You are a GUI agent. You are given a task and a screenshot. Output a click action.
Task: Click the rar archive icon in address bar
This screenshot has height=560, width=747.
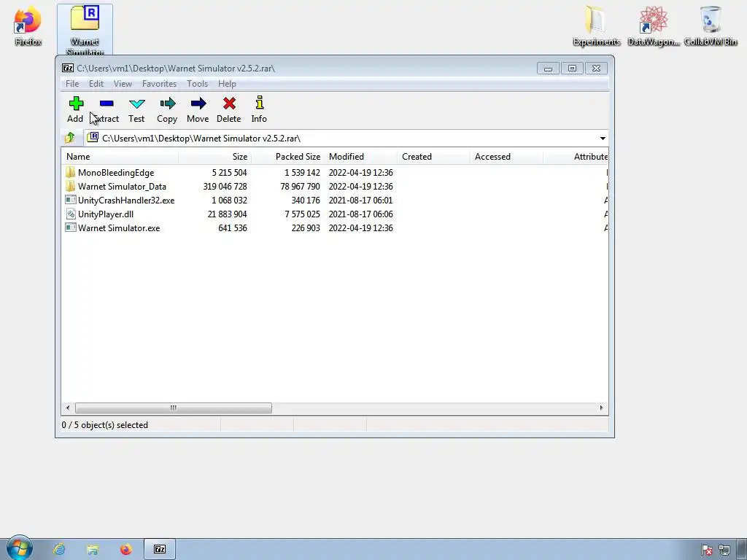[93, 138]
